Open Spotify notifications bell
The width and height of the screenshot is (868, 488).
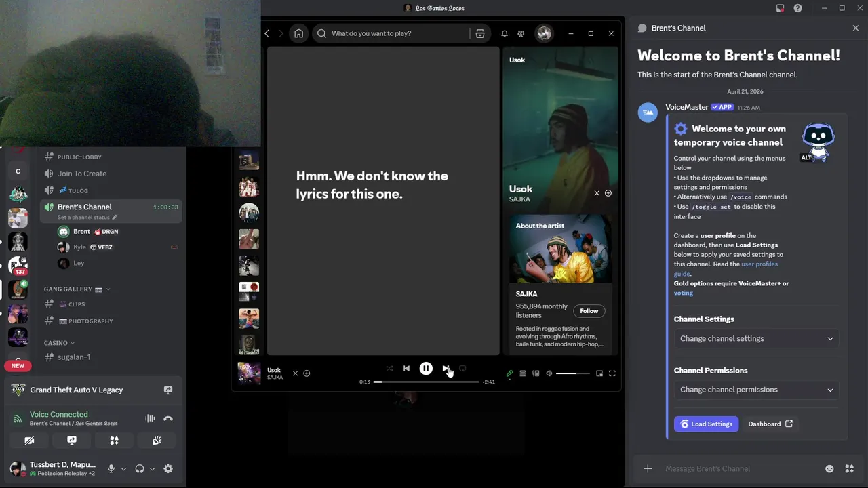tap(505, 33)
